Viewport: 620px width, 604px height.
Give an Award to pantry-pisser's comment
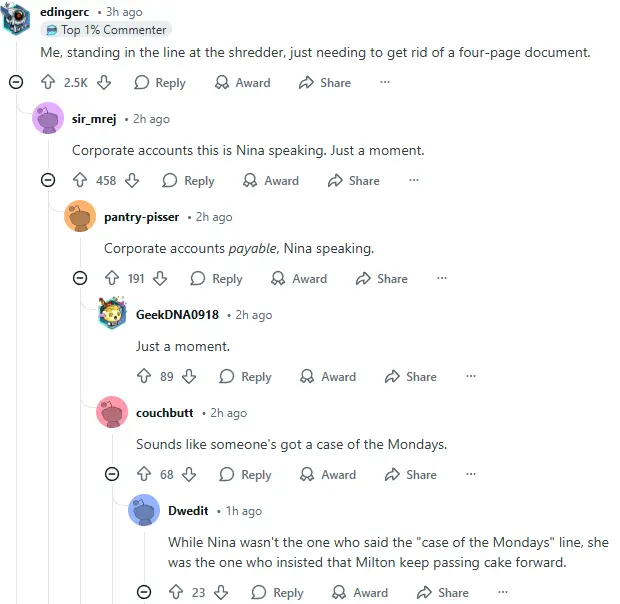[299, 279]
